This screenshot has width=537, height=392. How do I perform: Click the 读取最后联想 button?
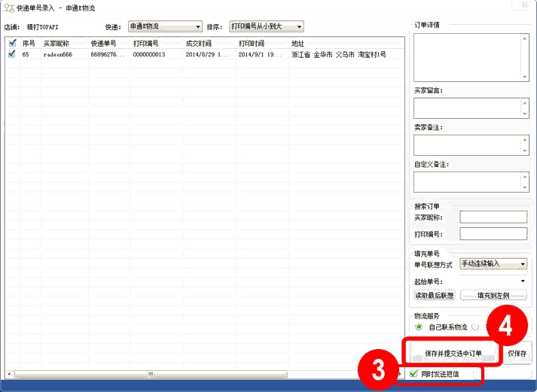[435, 295]
